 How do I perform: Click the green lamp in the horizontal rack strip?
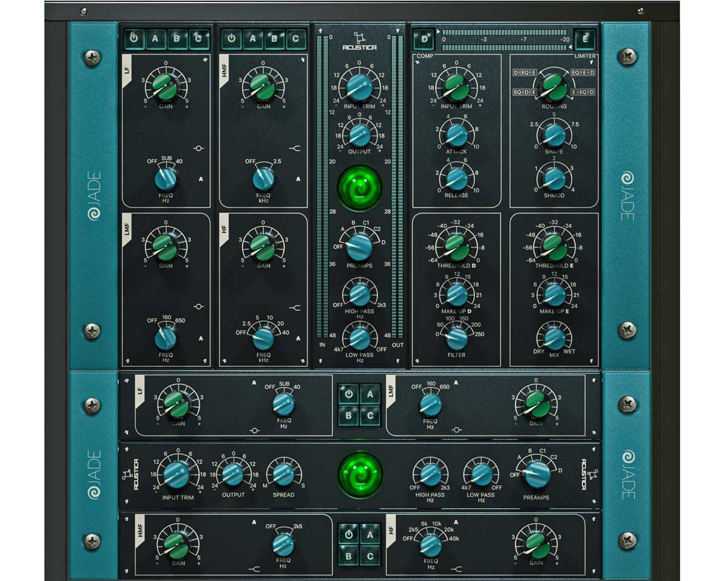point(360,474)
